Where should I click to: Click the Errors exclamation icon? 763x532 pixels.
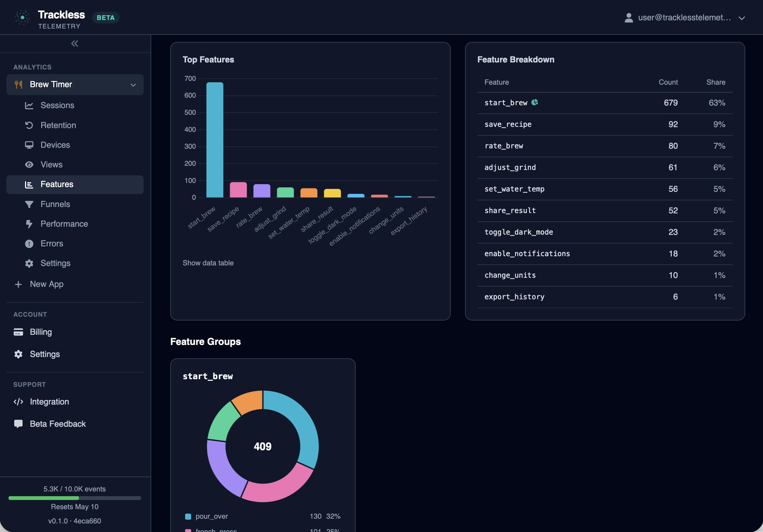[29, 243]
